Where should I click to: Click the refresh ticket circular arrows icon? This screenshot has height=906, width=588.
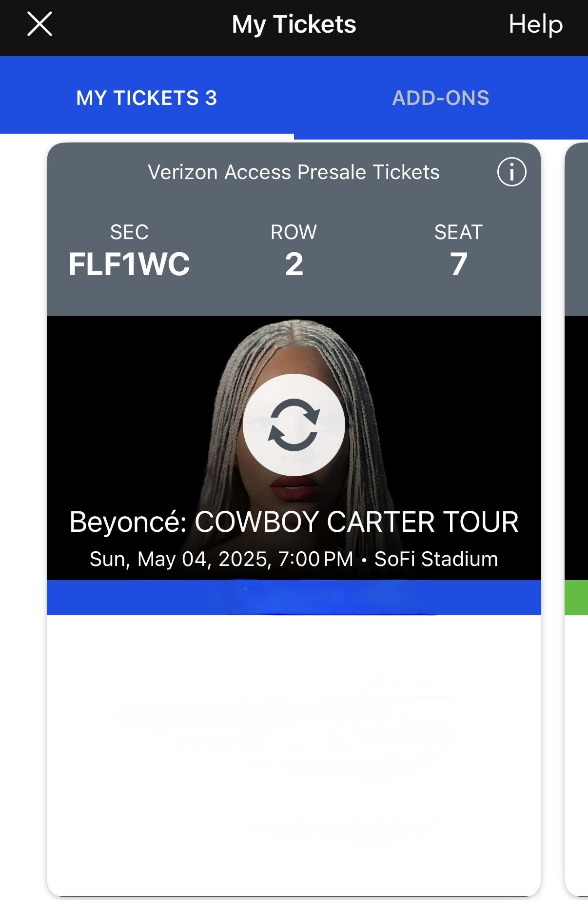(294, 425)
